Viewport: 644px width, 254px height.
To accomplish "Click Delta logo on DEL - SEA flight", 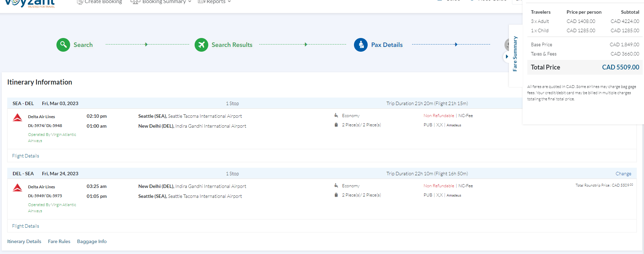I will [17, 188].
